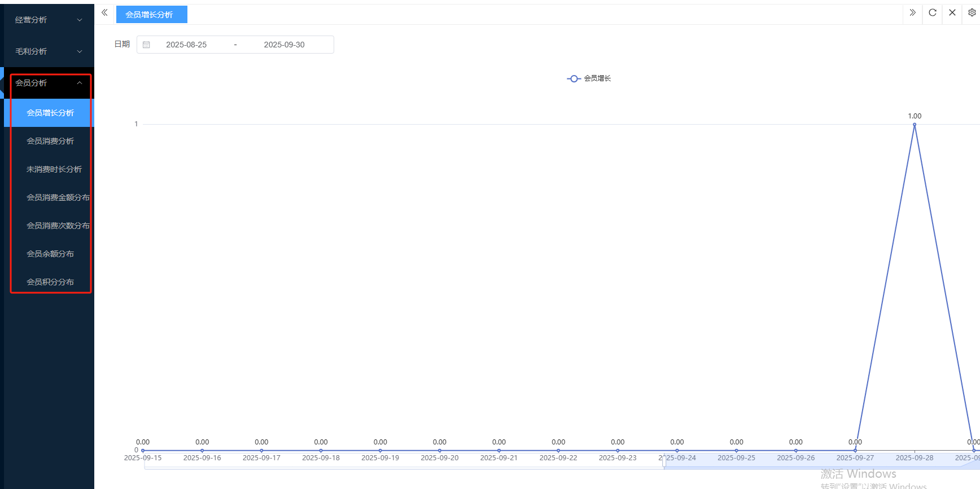Click the tabs scroll-right double-chevron icon
The width and height of the screenshot is (980, 489).
click(x=912, y=12)
